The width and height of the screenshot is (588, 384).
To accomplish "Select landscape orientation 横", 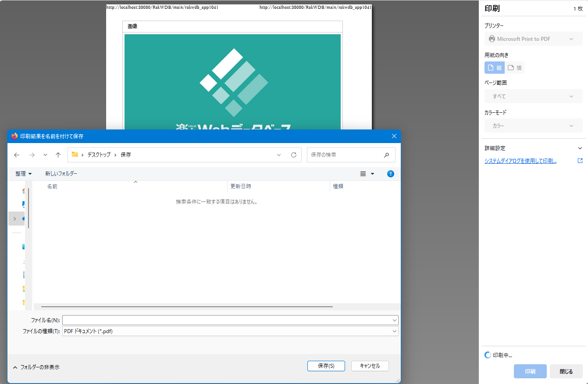I will (x=515, y=68).
